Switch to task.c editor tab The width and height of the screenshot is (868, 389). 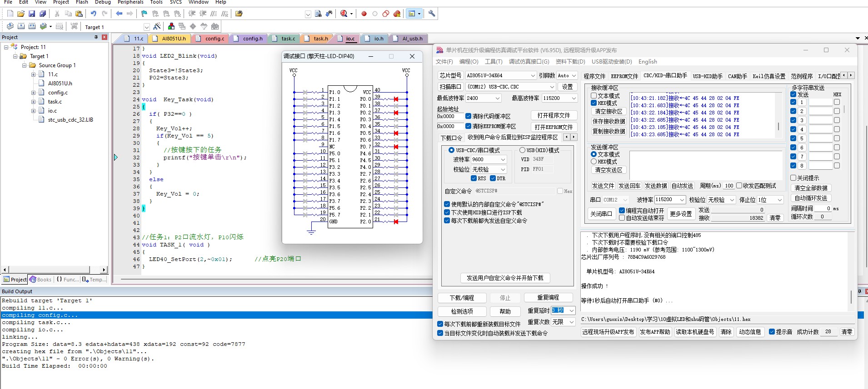(284, 39)
